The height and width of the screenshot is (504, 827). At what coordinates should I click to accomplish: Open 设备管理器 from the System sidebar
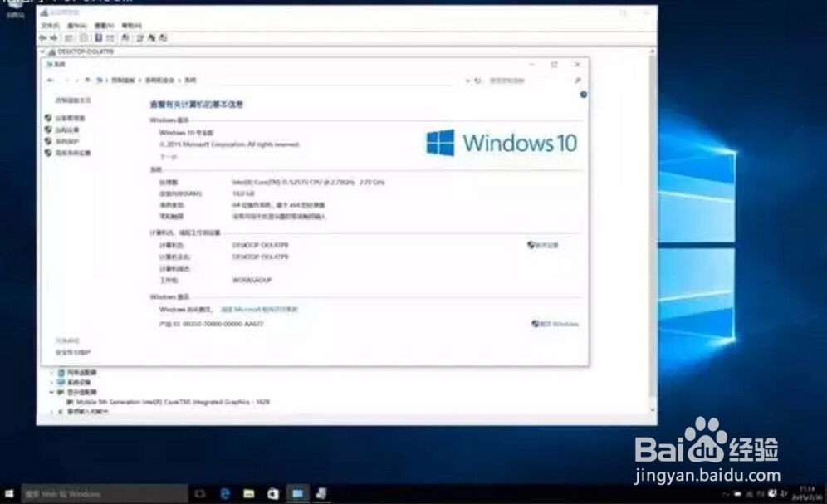70,118
